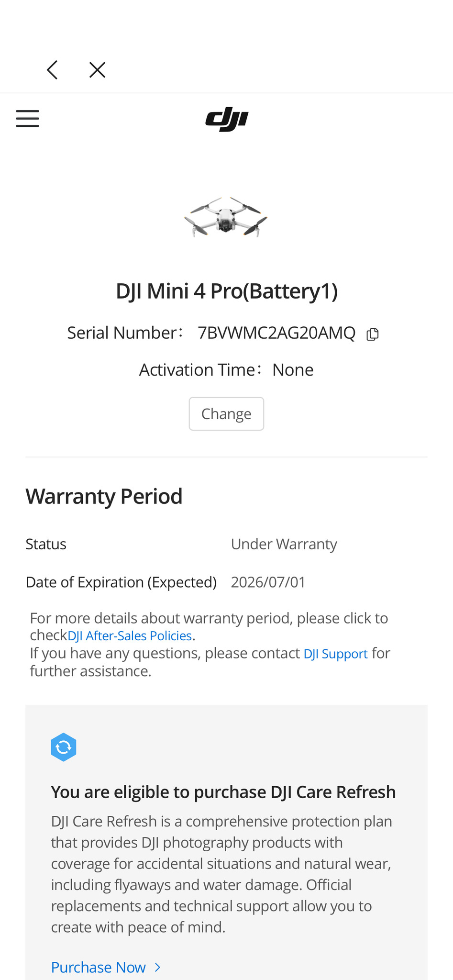Image resolution: width=453 pixels, height=980 pixels.
Task: Open the hamburger menu
Action: (27, 118)
